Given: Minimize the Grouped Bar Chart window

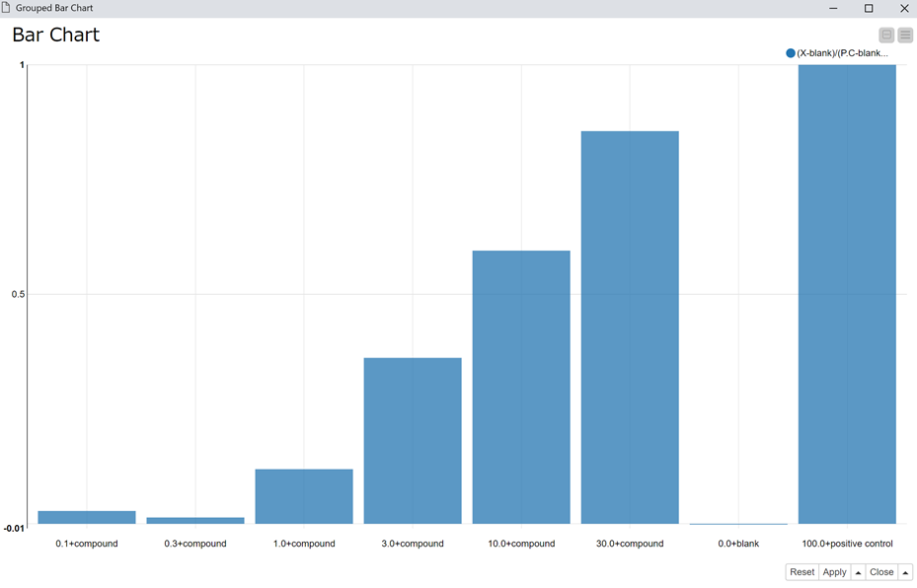Looking at the screenshot, I should click(833, 8).
